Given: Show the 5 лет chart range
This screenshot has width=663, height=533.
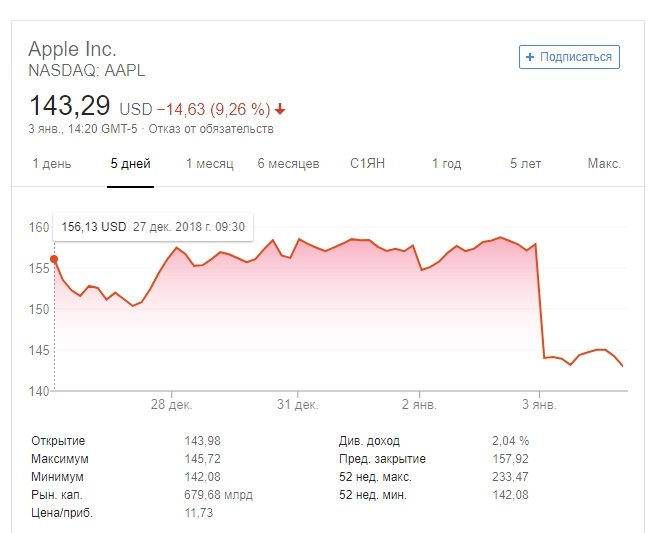Looking at the screenshot, I should click(x=525, y=164).
